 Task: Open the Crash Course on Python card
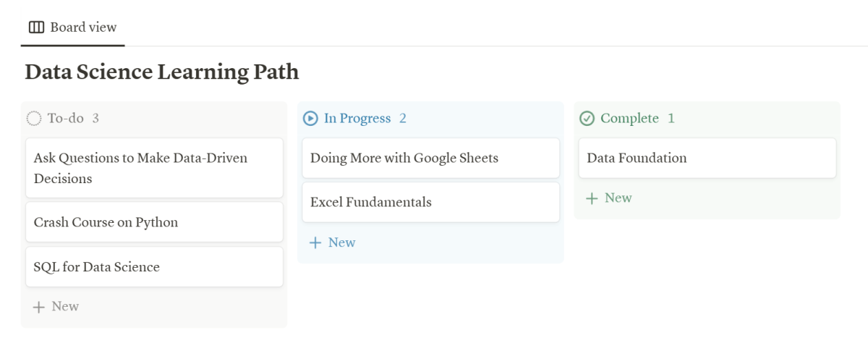(154, 222)
